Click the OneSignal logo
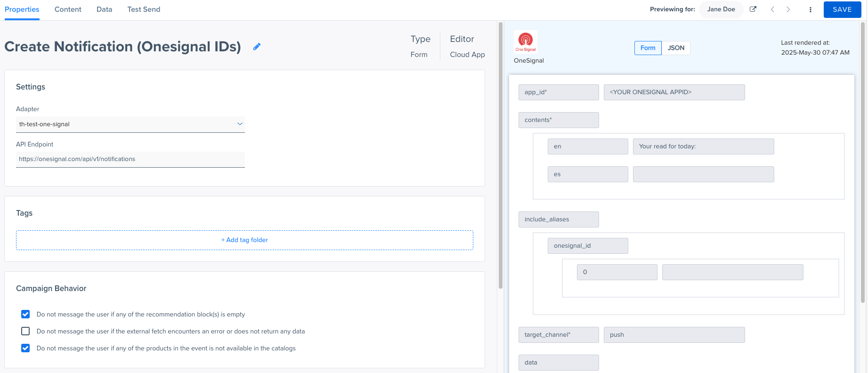Viewport: 868px width, 373px height. tap(525, 42)
